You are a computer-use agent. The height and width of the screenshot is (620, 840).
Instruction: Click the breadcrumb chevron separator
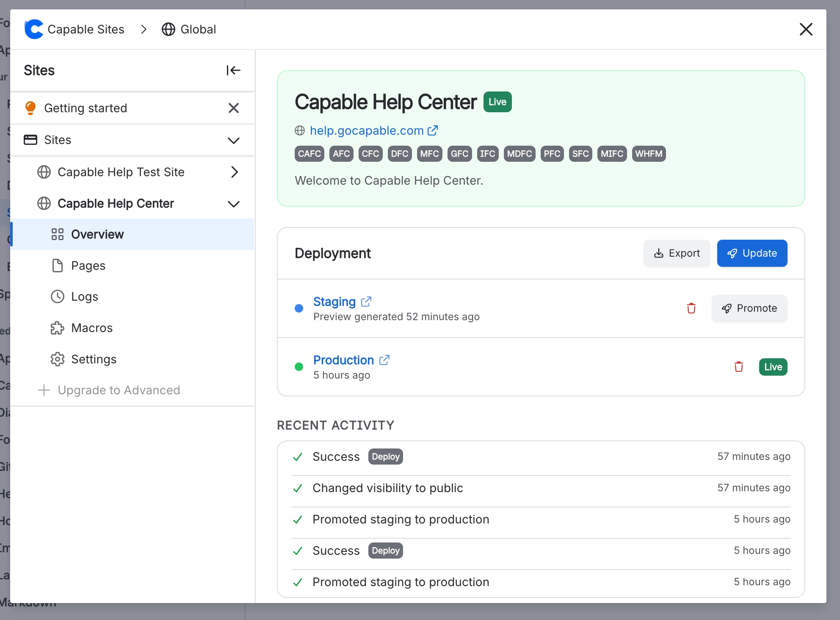pyautogui.click(x=144, y=29)
